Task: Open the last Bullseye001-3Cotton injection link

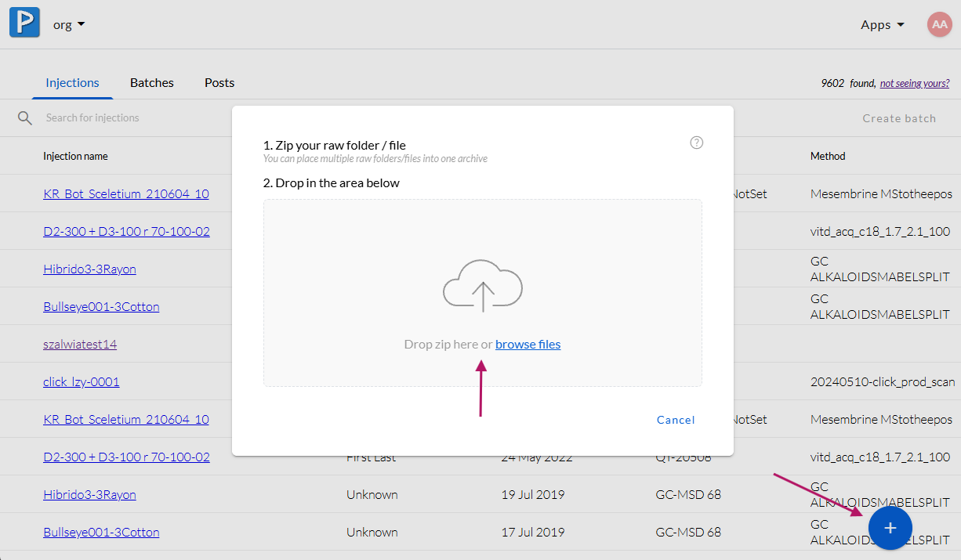Action: click(x=101, y=532)
